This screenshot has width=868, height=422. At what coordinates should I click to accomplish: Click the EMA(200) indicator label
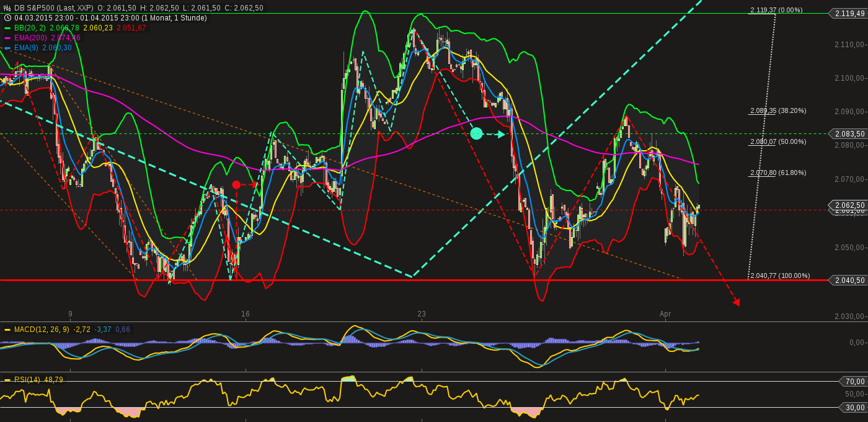pyautogui.click(x=30, y=38)
